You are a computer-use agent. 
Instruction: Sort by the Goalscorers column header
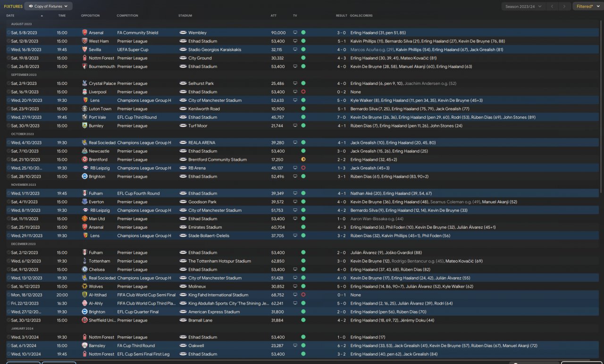(x=361, y=16)
